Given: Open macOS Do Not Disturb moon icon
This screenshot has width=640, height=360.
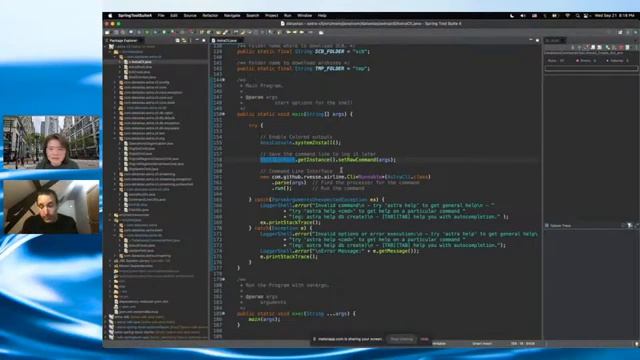Looking at the screenshot, I should (512, 16).
